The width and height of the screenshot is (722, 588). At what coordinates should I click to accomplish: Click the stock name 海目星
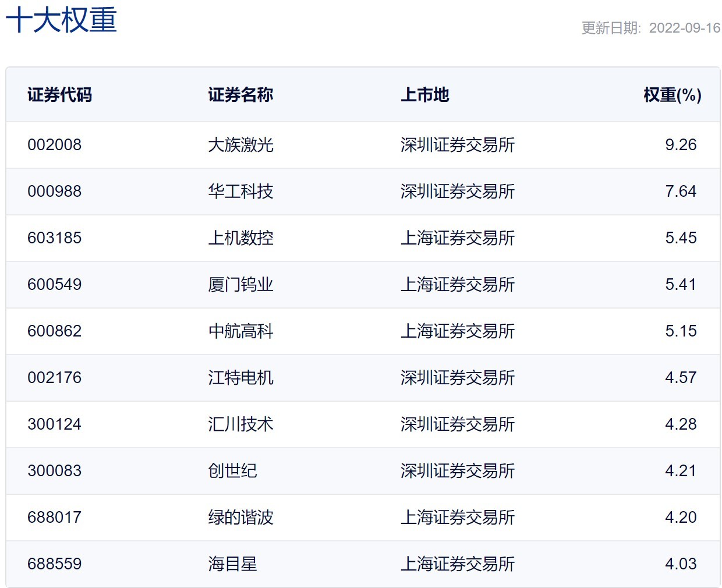pyautogui.click(x=232, y=564)
